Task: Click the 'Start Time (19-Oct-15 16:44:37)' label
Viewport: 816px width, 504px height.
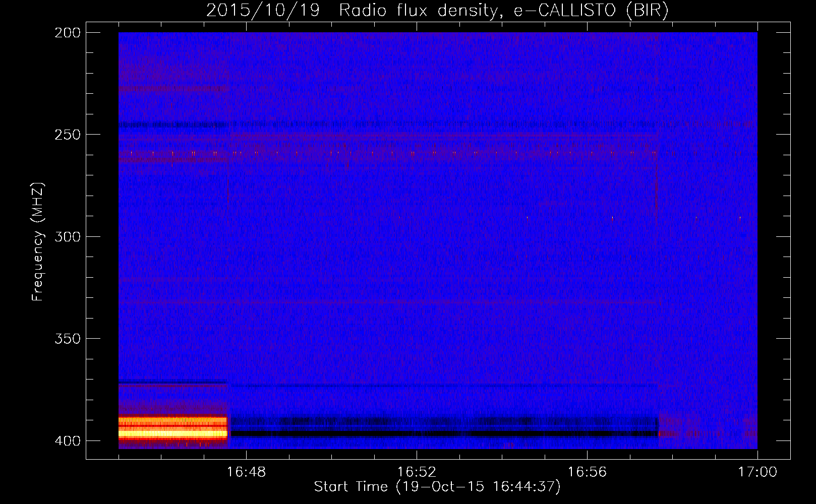Action: pyautogui.click(x=437, y=487)
